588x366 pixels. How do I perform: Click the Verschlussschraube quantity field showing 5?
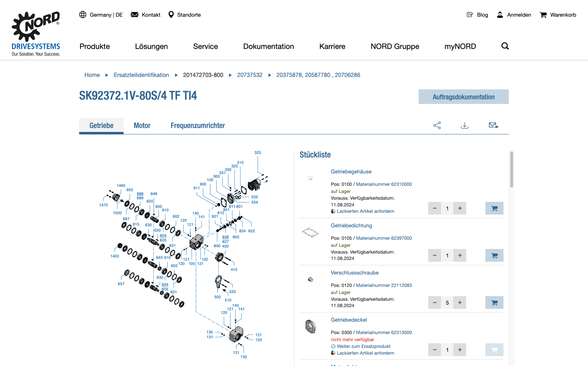(x=447, y=303)
